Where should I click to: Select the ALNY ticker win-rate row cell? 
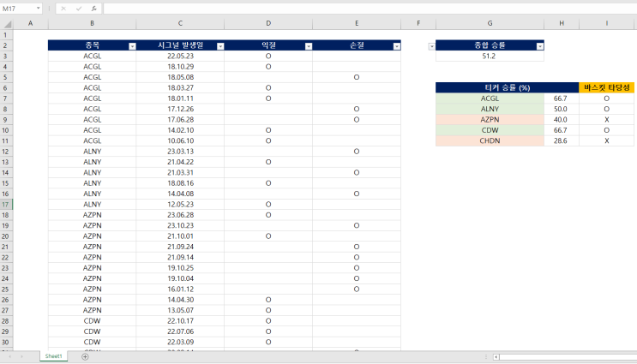pos(490,109)
